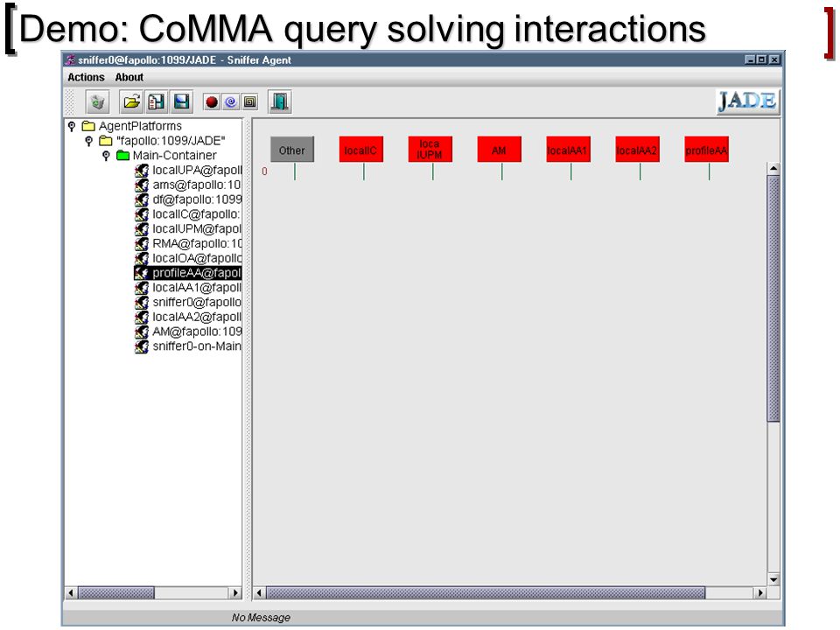
Task: Click the canvas horizontal scrollbar left arrow
Action: (x=259, y=592)
